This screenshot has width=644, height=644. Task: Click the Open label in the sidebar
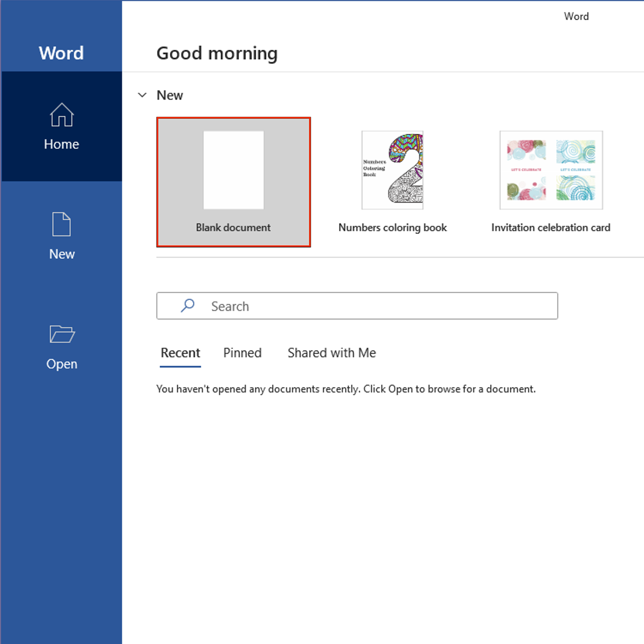(61, 364)
